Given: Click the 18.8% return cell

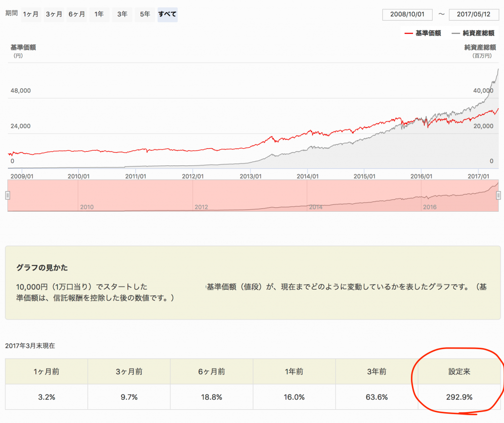Looking at the screenshot, I should point(212,397).
